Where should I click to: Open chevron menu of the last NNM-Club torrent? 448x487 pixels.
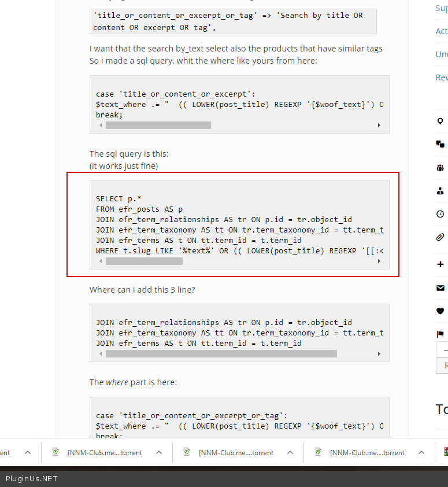(421, 452)
